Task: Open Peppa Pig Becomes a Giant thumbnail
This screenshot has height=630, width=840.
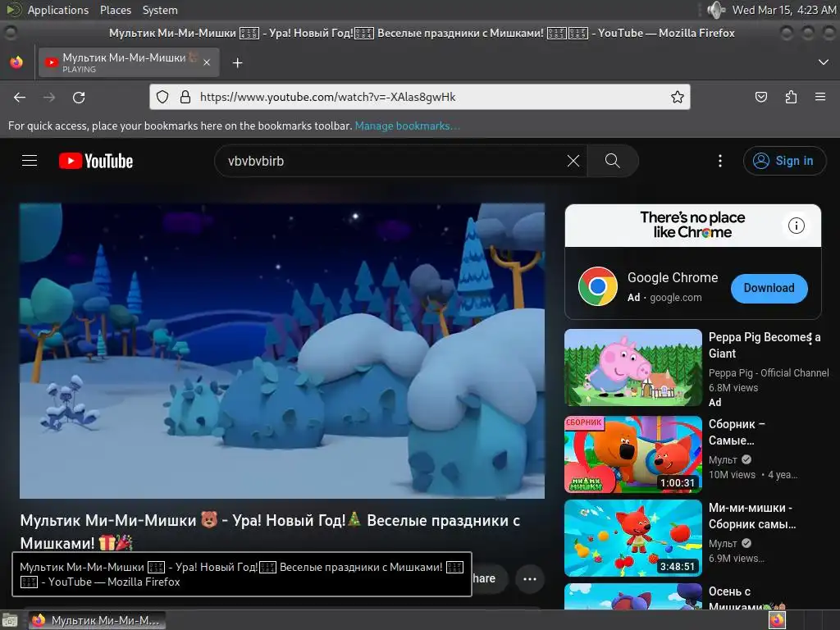Action: pyautogui.click(x=632, y=367)
